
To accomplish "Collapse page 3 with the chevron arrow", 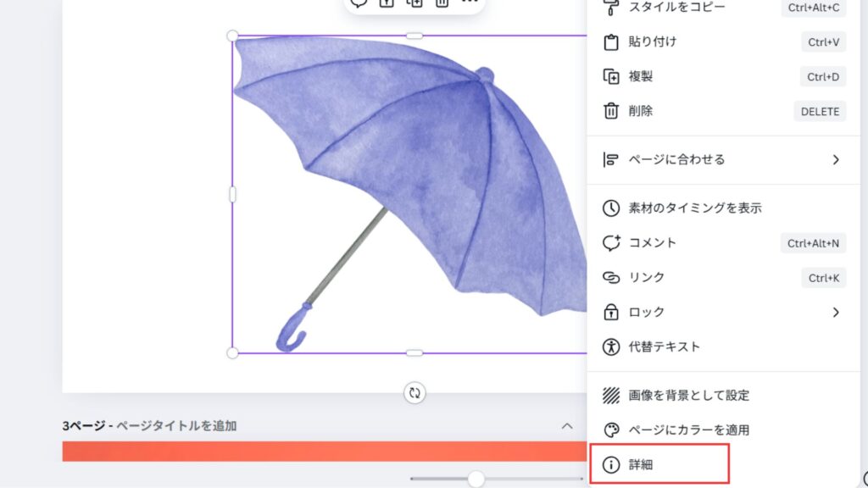I will [x=567, y=426].
